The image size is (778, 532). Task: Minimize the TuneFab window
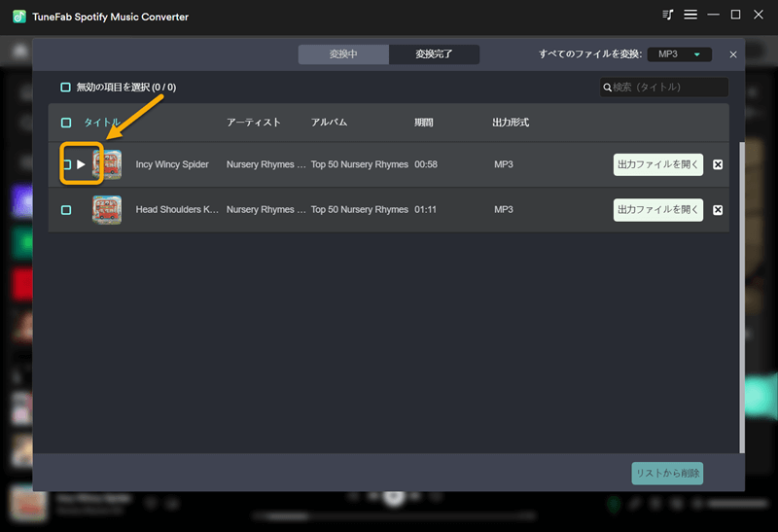coord(713,15)
